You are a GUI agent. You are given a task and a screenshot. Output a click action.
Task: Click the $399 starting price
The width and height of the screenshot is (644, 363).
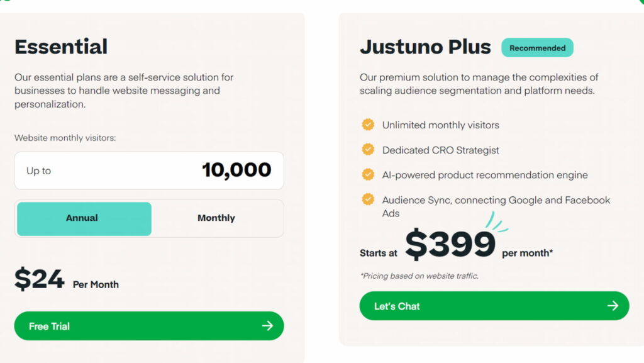pos(450,245)
